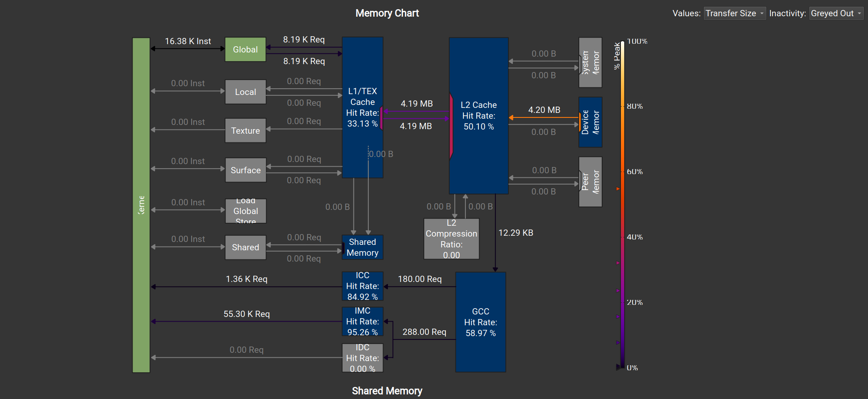
Task: Click the grey Texture block
Action: pyautogui.click(x=245, y=131)
